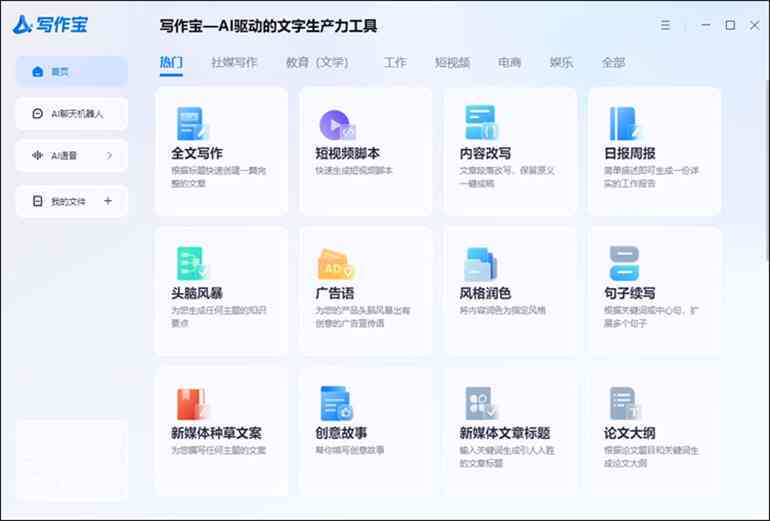The image size is (770, 521).
Task: Open the 风格润色 folder icon
Action: (x=480, y=264)
